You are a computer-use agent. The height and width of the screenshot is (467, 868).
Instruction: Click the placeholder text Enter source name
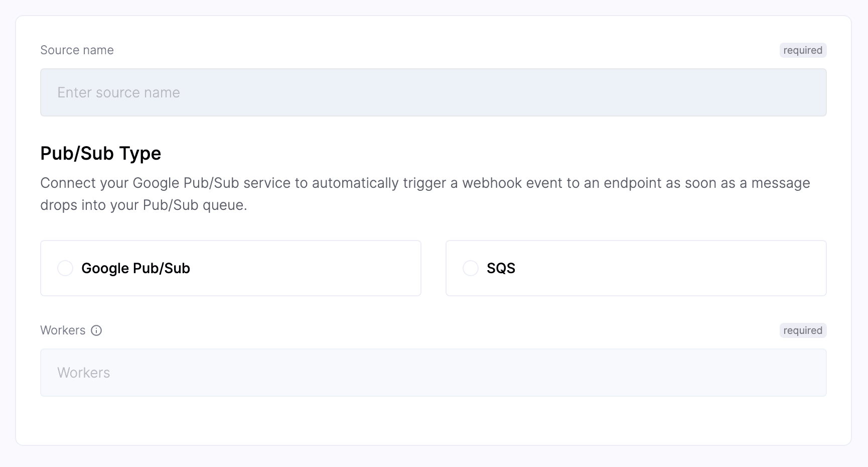coord(118,92)
